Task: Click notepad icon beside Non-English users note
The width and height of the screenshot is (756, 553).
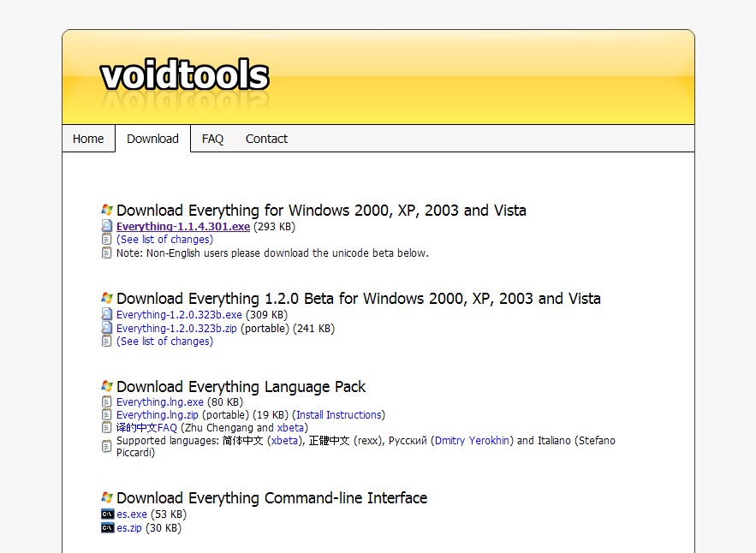Action: click(106, 253)
